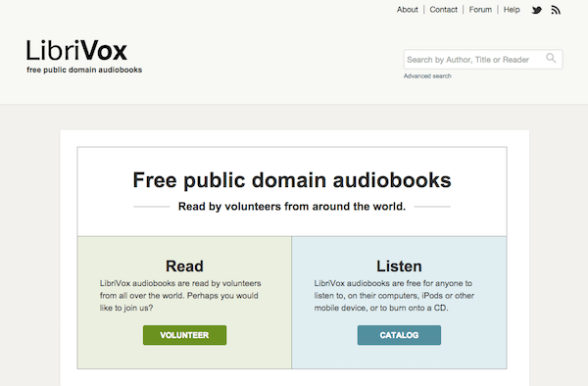
Task: Focus the Search by Author, Title or Reader field
Action: click(483, 59)
